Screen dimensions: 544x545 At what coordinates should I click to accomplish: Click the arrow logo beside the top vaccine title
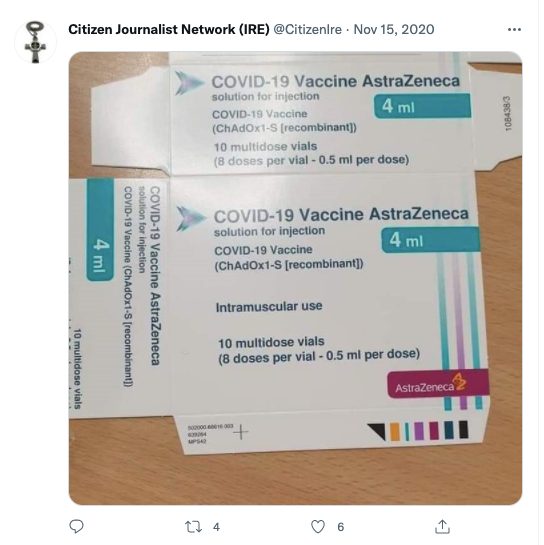(x=188, y=83)
